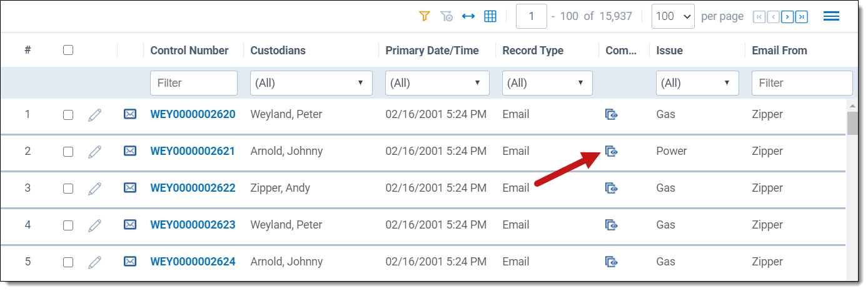Image resolution: width=868 pixels, height=291 pixels.
Task: Open compare icon for WEY0000002621 row
Action: pyautogui.click(x=612, y=151)
